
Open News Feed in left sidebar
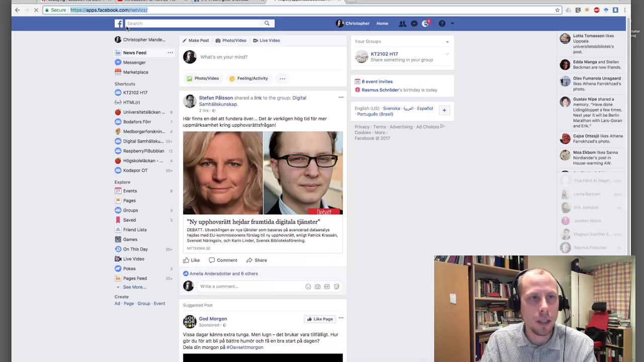point(135,52)
